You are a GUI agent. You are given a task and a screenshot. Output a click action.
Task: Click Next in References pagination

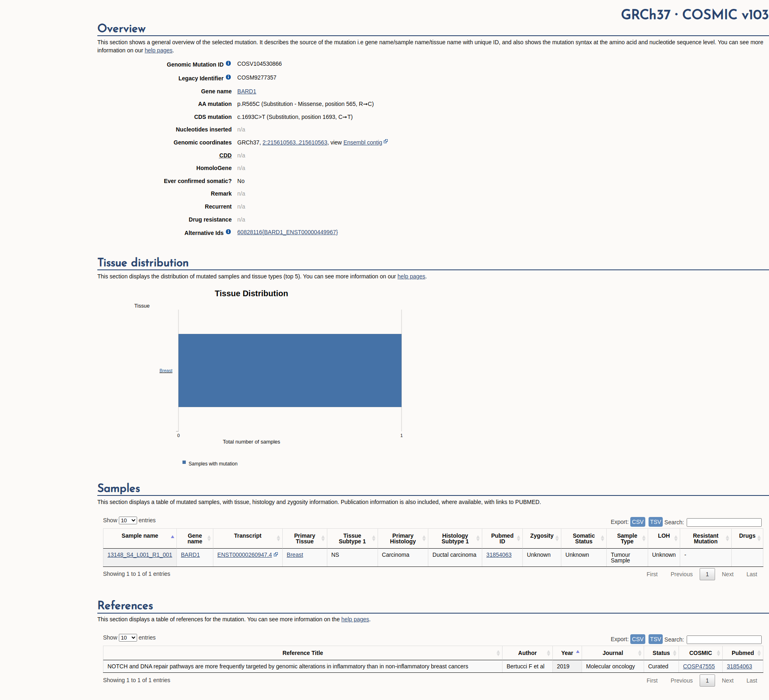[x=728, y=681]
